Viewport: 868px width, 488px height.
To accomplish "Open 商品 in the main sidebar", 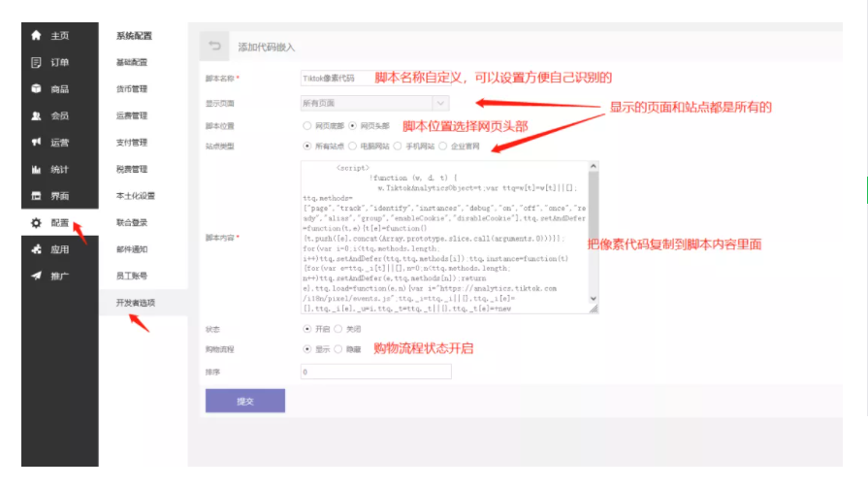I will pos(60,89).
